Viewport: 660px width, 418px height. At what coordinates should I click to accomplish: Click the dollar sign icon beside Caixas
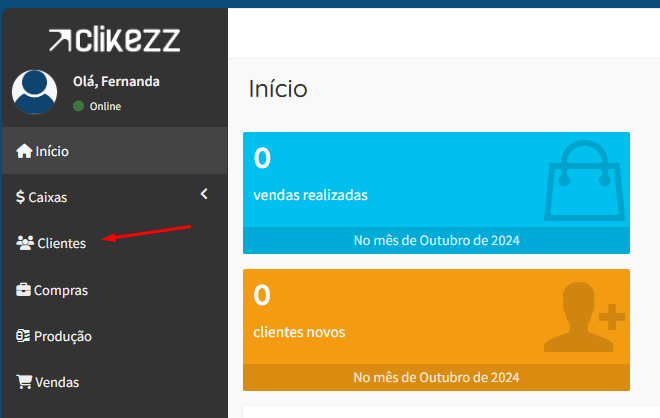click(20, 198)
